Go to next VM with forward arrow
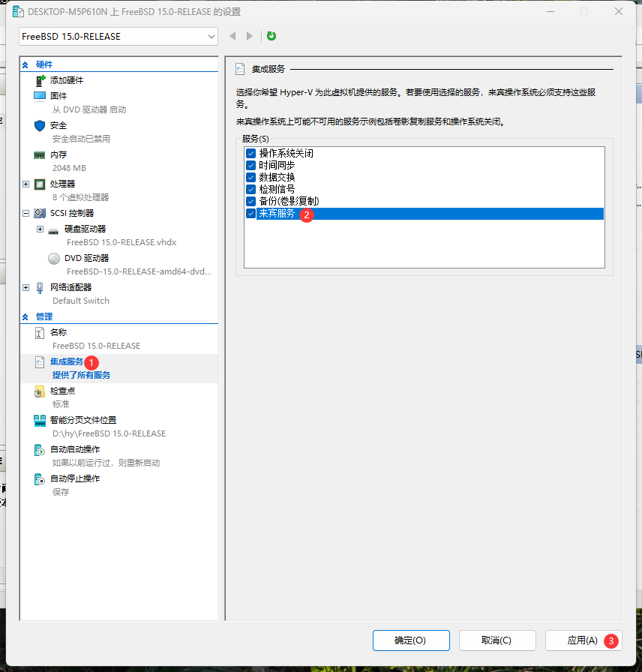 click(x=250, y=36)
